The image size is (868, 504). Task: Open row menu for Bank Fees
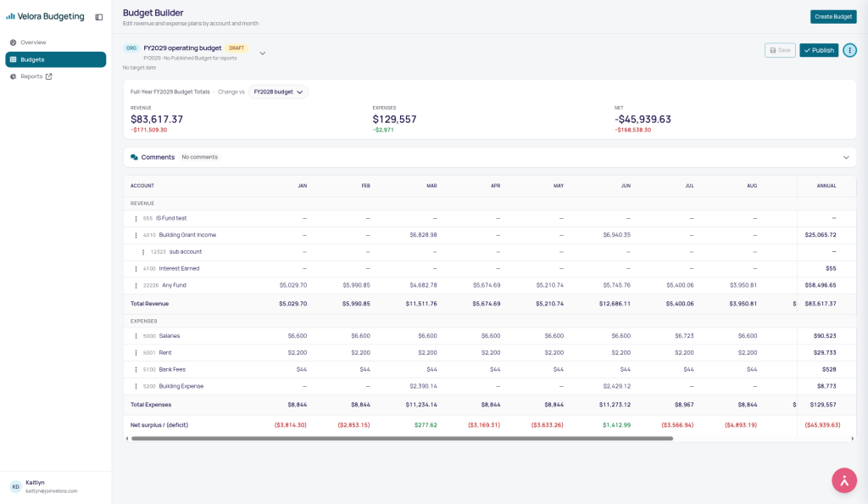(136, 369)
